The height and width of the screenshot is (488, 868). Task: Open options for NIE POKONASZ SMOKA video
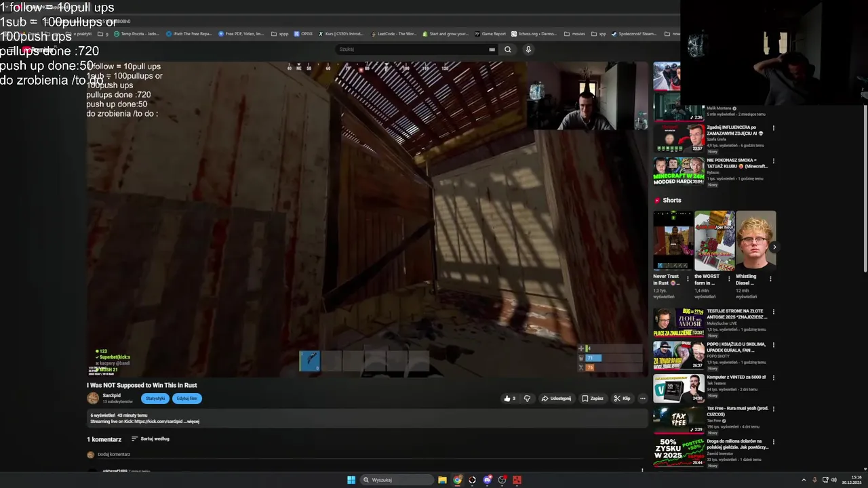773,161
